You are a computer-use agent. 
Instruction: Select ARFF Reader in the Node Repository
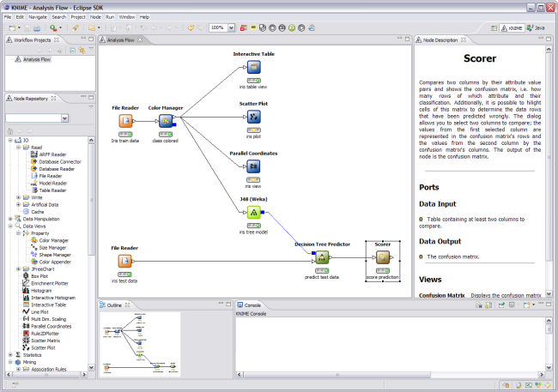pos(50,154)
